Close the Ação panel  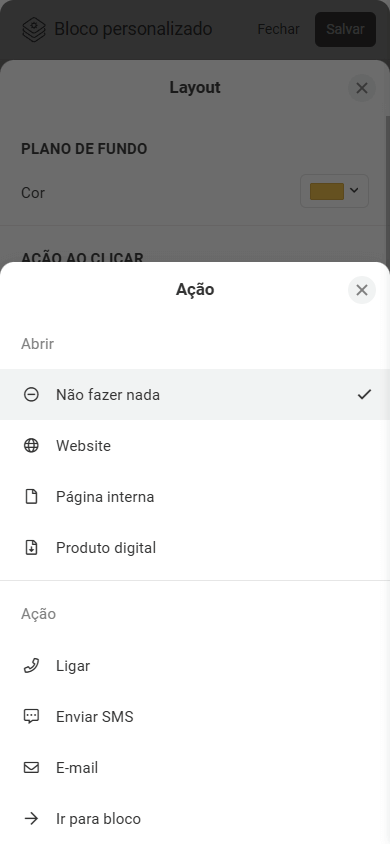pos(362,290)
